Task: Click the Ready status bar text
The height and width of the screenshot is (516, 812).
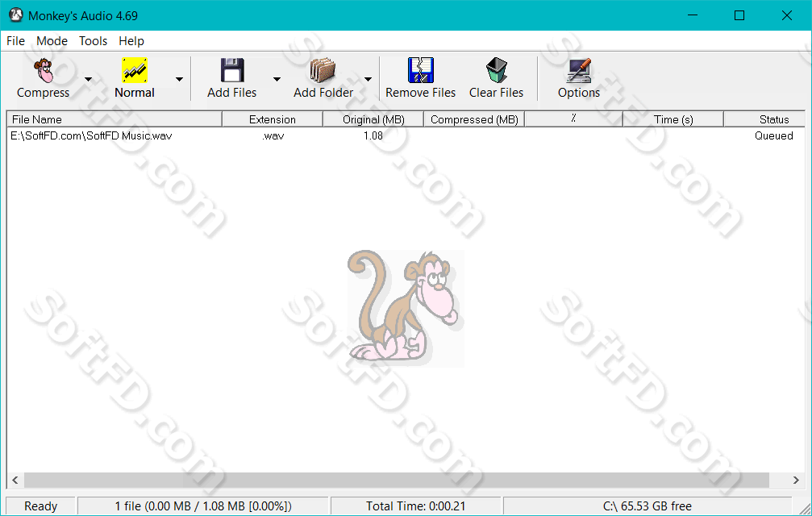Action: click(x=41, y=506)
